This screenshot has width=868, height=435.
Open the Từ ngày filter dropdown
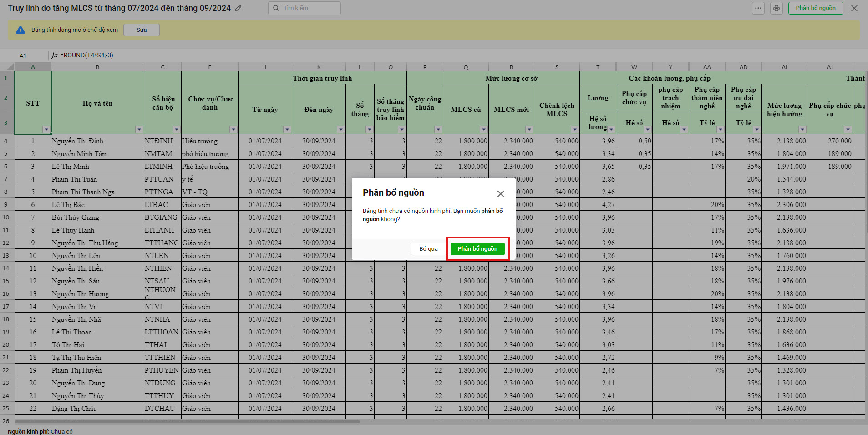click(287, 130)
